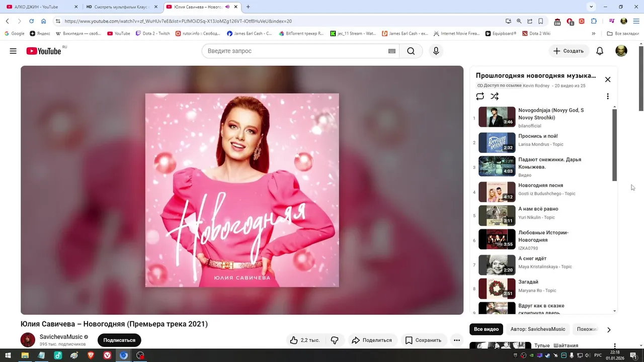Select the Автор: SavichevaMusic chip
The height and width of the screenshot is (362, 644).
point(538,329)
